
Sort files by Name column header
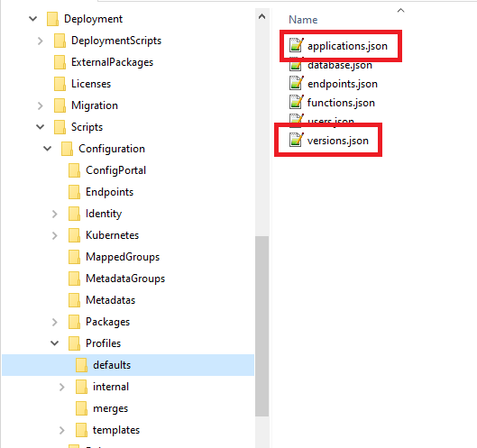pos(303,20)
